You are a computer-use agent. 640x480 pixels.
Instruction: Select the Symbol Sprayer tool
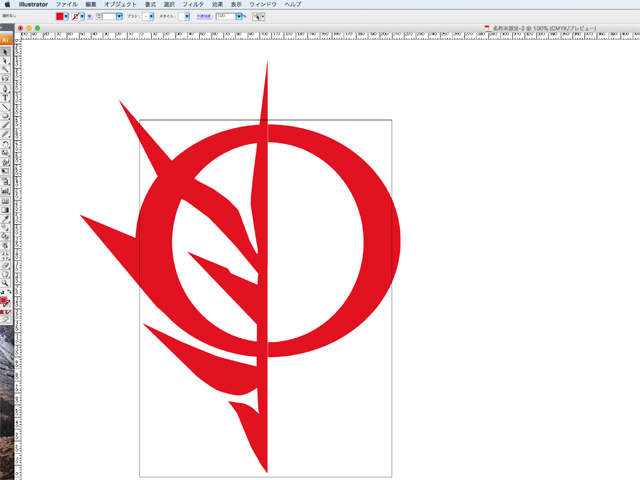(x=5, y=182)
